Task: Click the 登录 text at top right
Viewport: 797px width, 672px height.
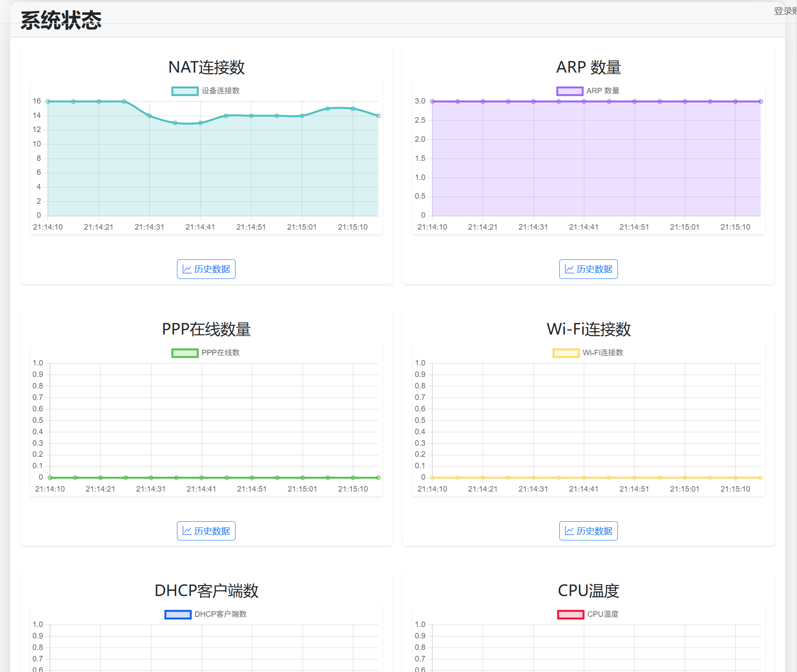Action: point(784,11)
